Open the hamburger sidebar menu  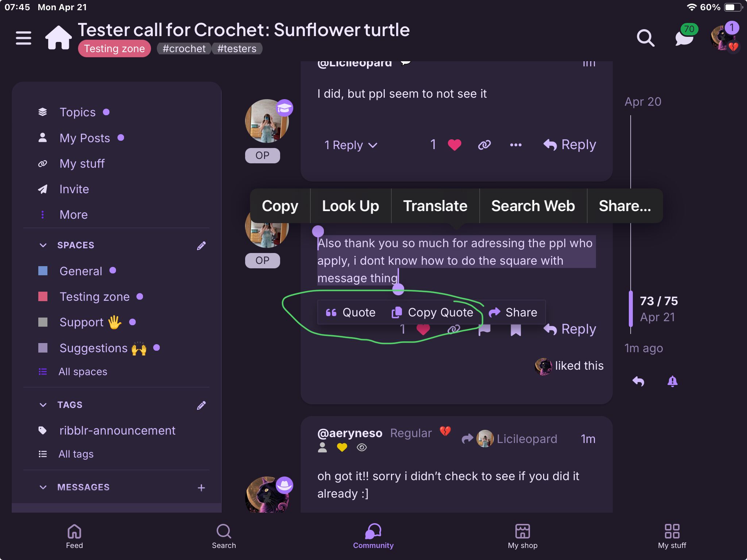tap(23, 38)
